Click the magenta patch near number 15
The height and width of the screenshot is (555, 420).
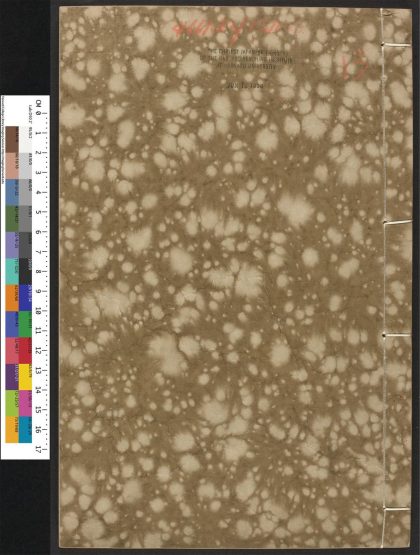(x=25, y=404)
